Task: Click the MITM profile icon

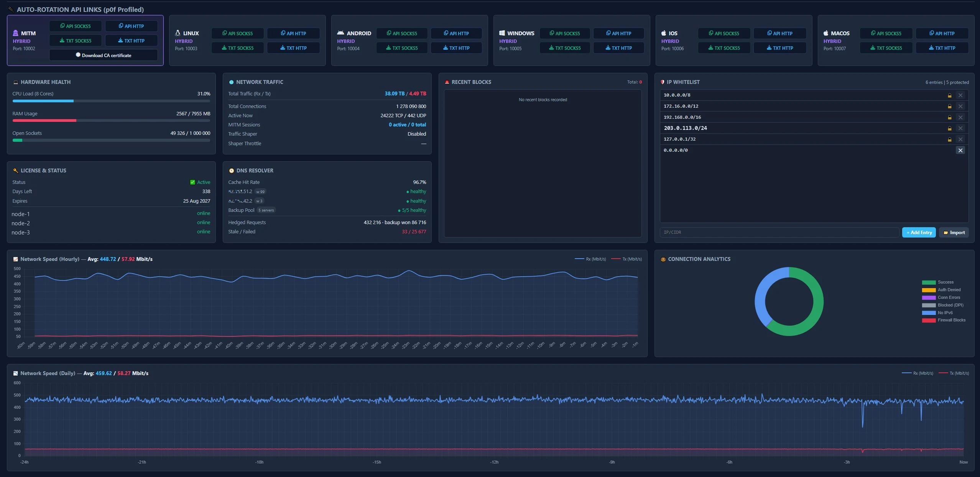Action: [16, 33]
